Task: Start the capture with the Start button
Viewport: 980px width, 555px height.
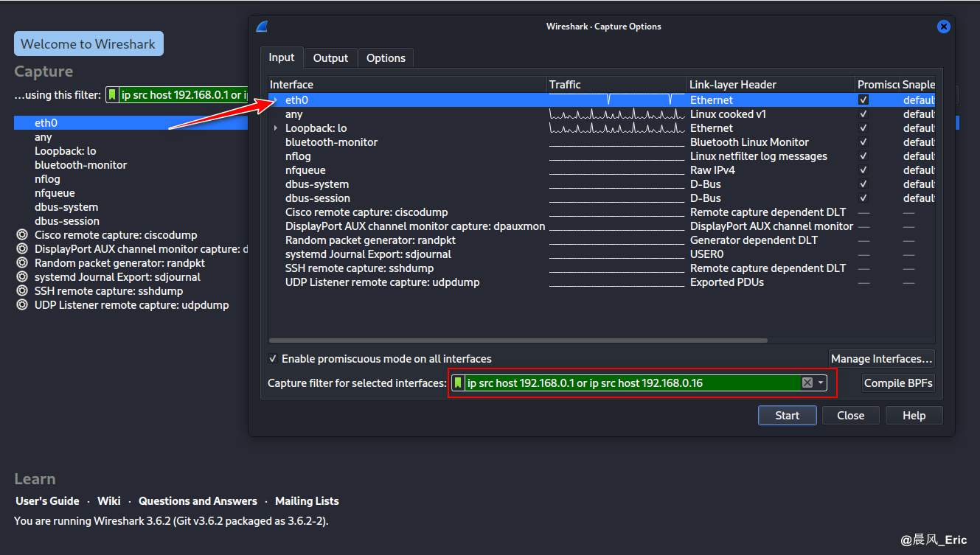Action: point(787,416)
